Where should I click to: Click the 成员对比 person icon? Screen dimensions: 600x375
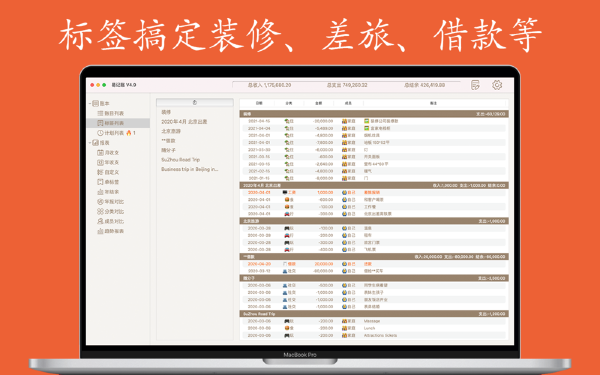coord(100,221)
